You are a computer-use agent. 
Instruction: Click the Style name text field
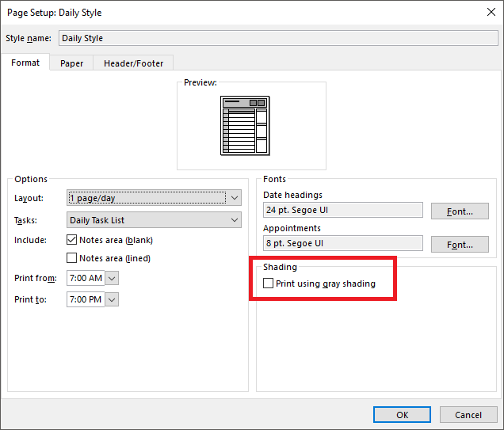[x=277, y=38]
